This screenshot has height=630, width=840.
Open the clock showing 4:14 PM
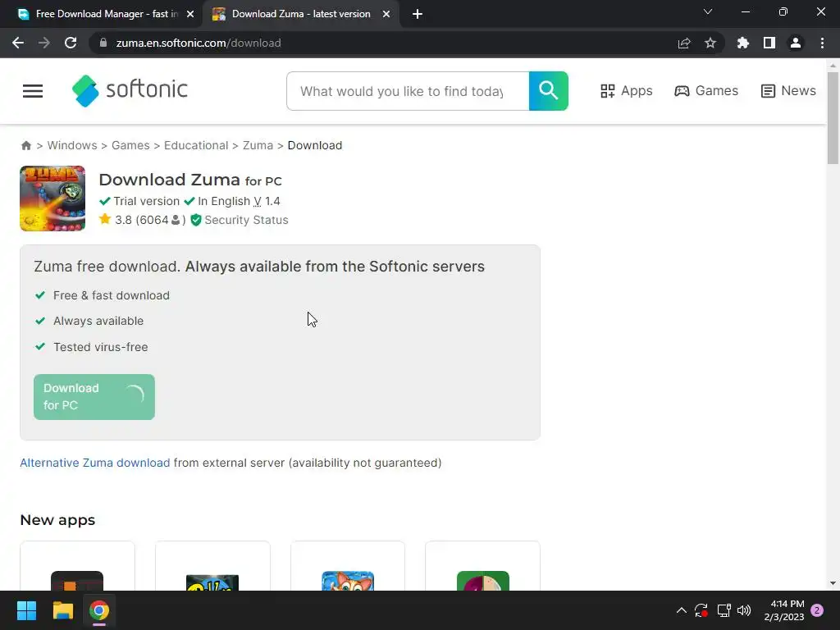tap(784, 610)
